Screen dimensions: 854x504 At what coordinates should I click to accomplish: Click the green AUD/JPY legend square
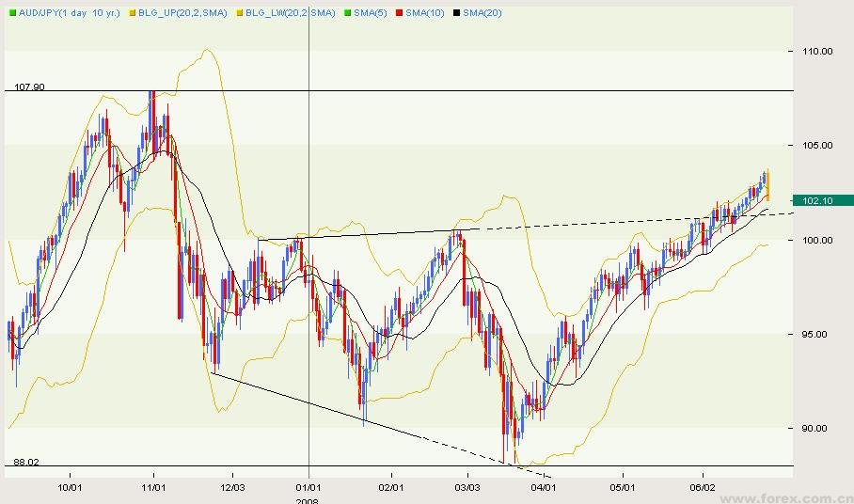11,12
